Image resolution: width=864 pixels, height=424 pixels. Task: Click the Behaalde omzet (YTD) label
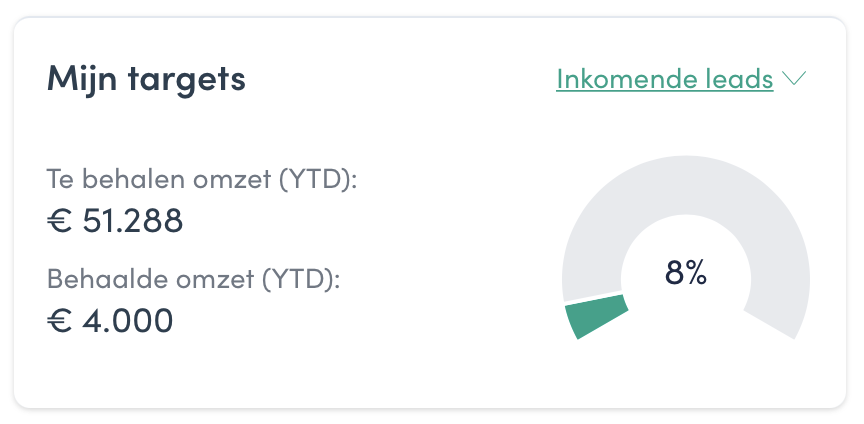click(193, 279)
